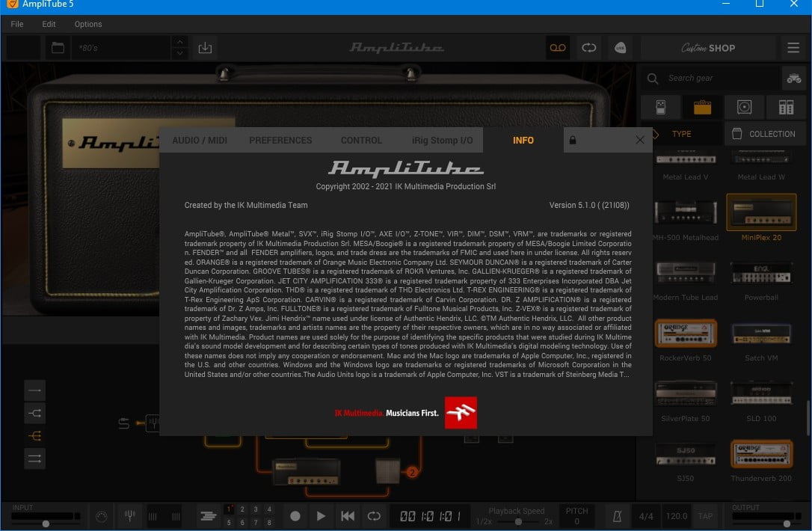812x531 pixels.
Task: Select the SLD 100 amp
Action: coord(761,401)
